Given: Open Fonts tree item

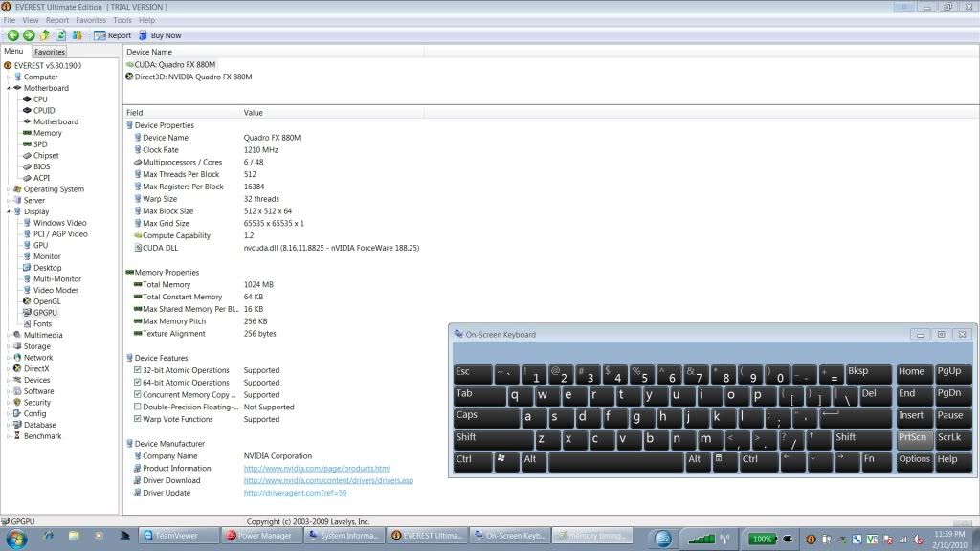Looking at the screenshot, I should [x=42, y=324].
